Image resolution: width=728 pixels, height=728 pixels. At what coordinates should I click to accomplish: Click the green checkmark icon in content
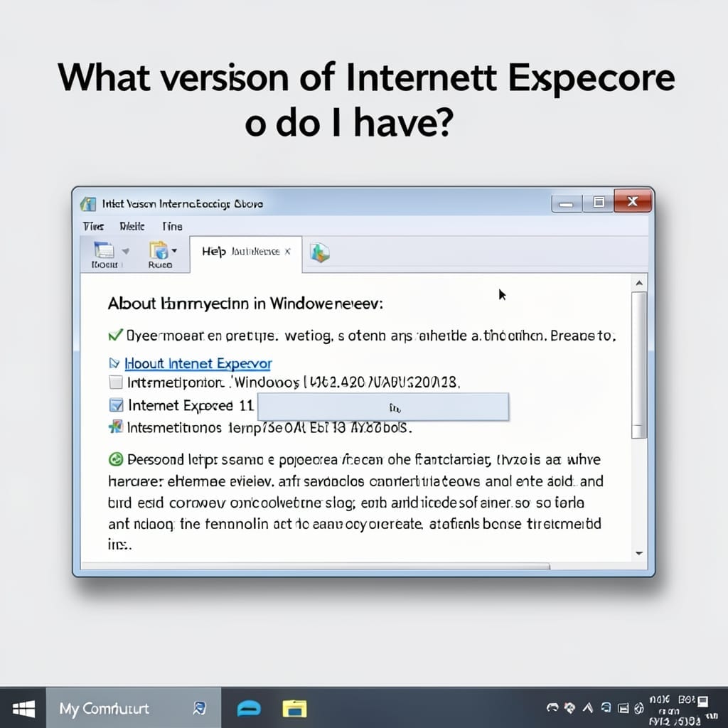[x=115, y=335]
